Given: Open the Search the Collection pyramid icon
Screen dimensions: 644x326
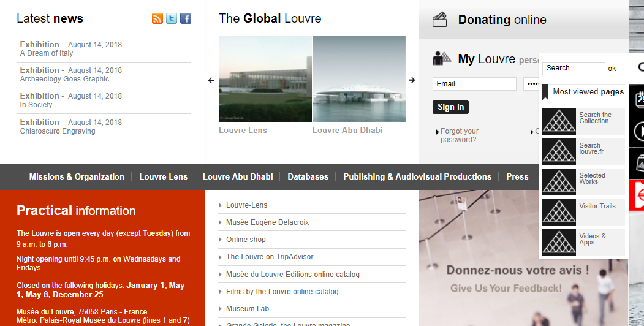Looking at the screenshot, I should tap(559, 121).
